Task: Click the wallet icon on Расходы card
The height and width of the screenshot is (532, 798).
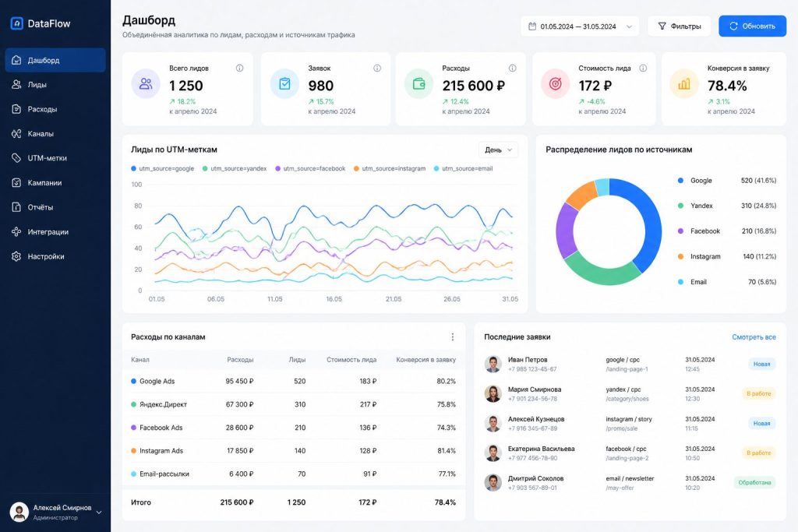Action: (418, 83)
